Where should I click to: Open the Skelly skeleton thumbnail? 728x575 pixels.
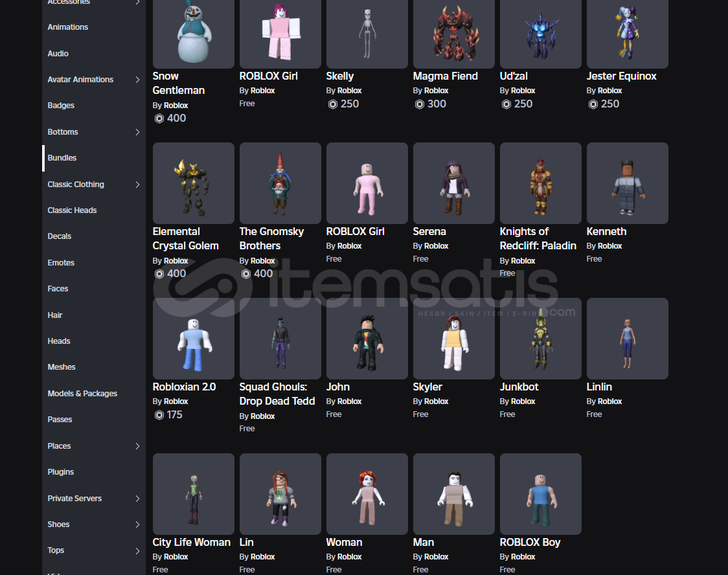pyautogui.click(x=367, y=34)
